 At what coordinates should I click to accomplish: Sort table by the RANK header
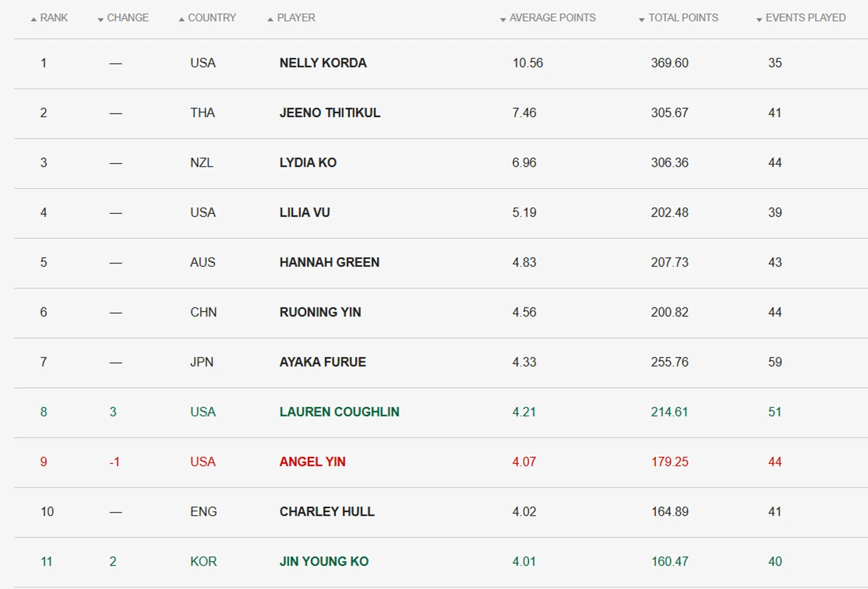pos(54,18)
